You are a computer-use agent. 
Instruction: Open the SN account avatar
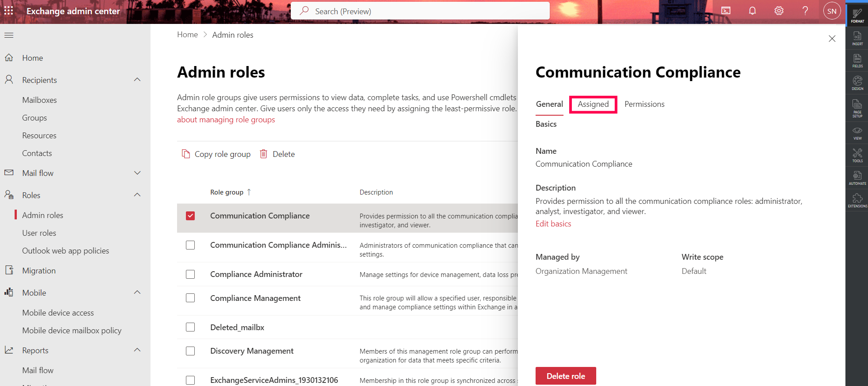pyautogui.click(x=832, y=11)
